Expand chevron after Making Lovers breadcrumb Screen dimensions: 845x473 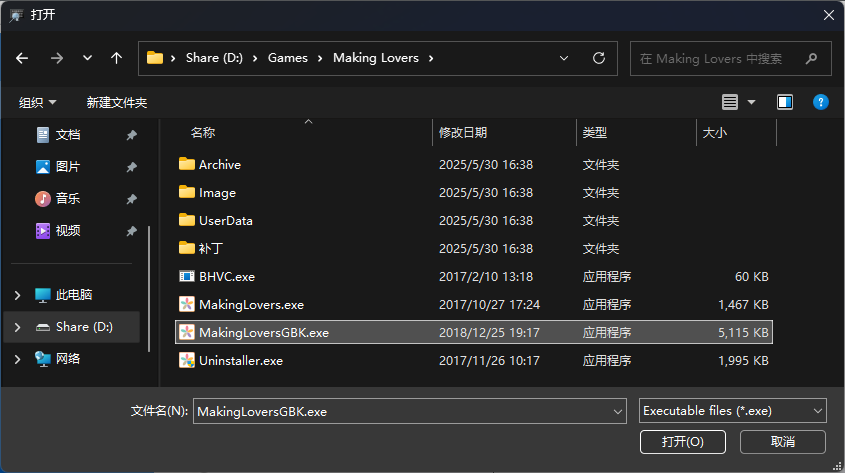click(x=431, y=58)
